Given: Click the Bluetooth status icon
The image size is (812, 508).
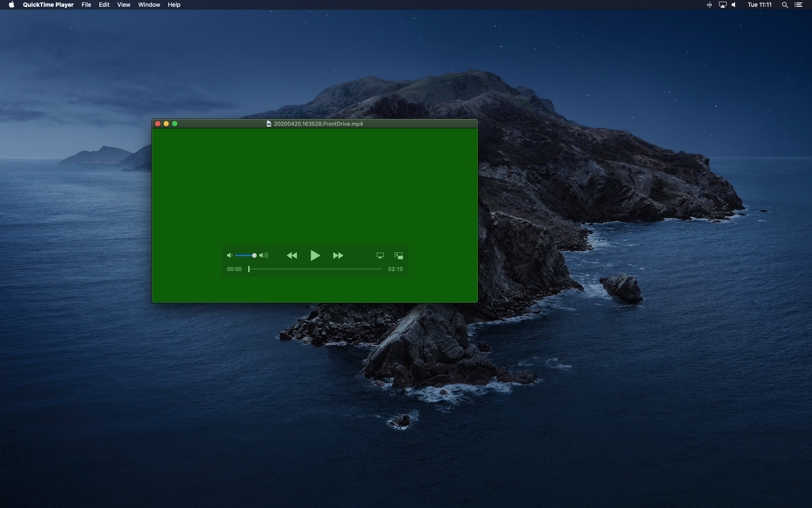Looking at the screenshot, I should 709,5.
